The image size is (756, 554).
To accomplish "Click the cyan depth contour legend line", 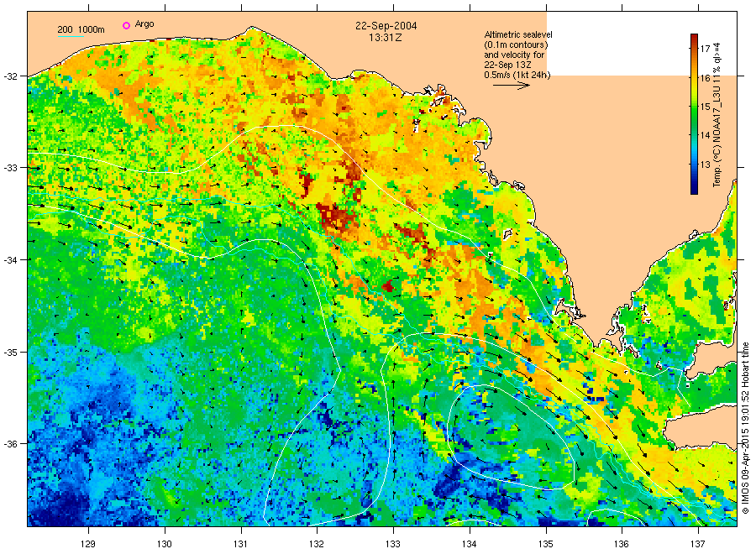I will coord(71,36).
